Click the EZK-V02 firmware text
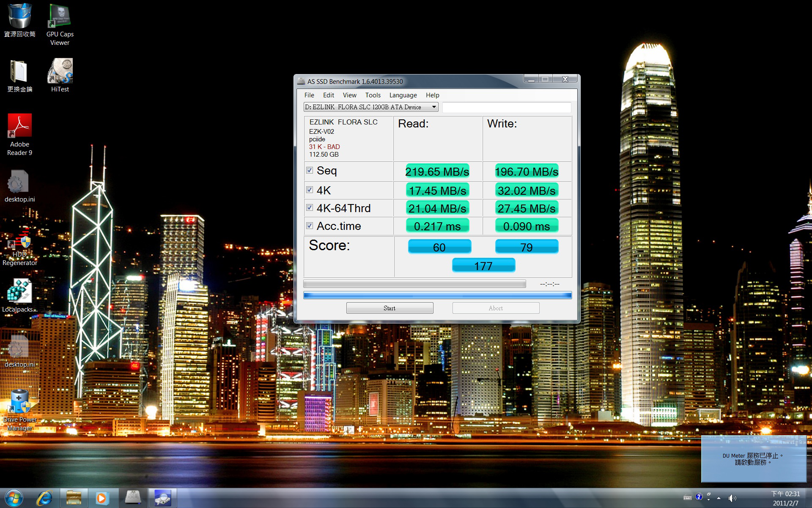The height and width of the screenshot is (508, 812). (321, 132)
